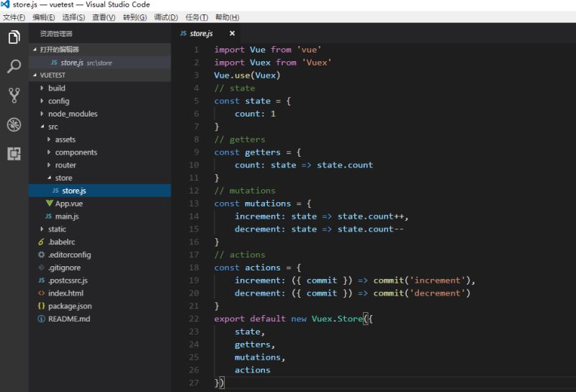Open the 文件(F) menu

(14, 17)
